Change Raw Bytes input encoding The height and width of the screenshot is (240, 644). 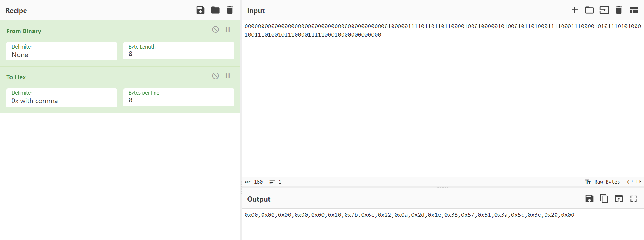(x=602, y=182)
